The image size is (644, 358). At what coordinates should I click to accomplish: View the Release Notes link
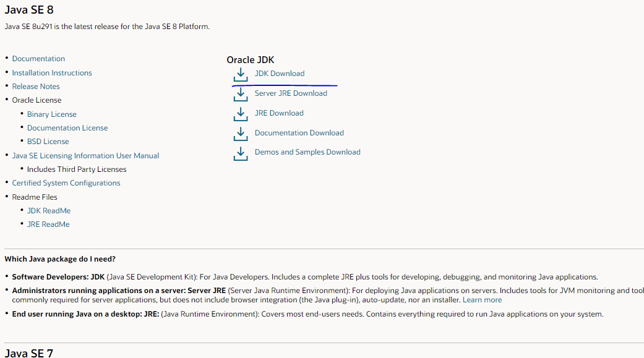point(36,86)
